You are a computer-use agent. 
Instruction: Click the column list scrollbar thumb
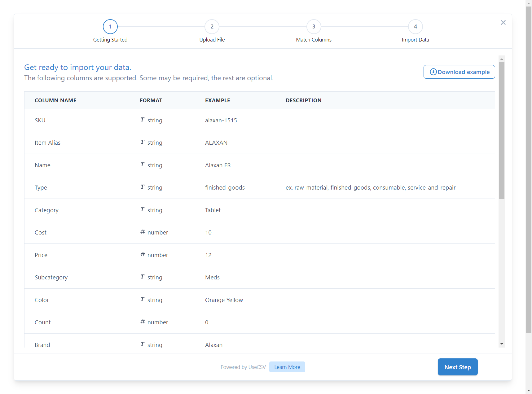click(x=502, y=130)
